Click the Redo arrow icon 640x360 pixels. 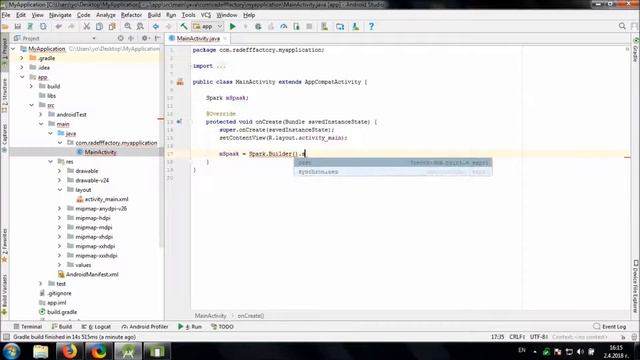pos(71,27)
